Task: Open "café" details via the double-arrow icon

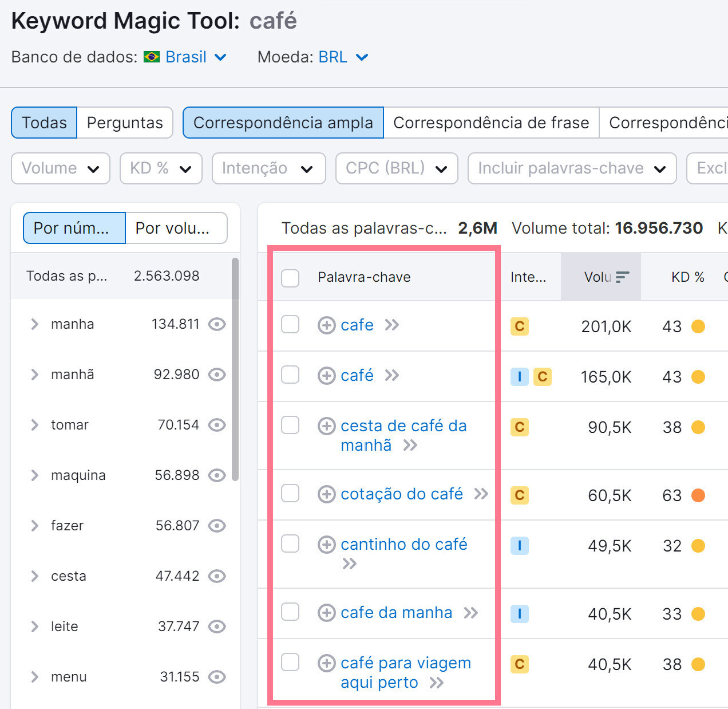Action: (x=391, y=375)
